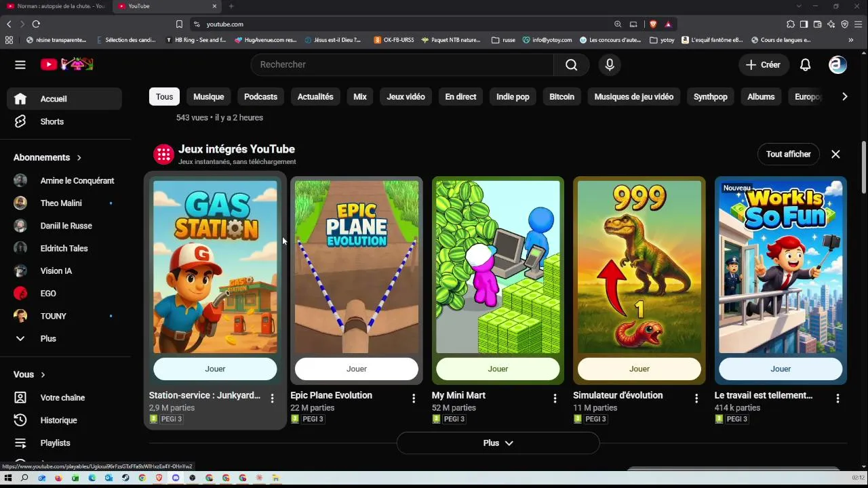Open Excel from the taskbar
Screen dimensions: 868x488
[75, 478]
